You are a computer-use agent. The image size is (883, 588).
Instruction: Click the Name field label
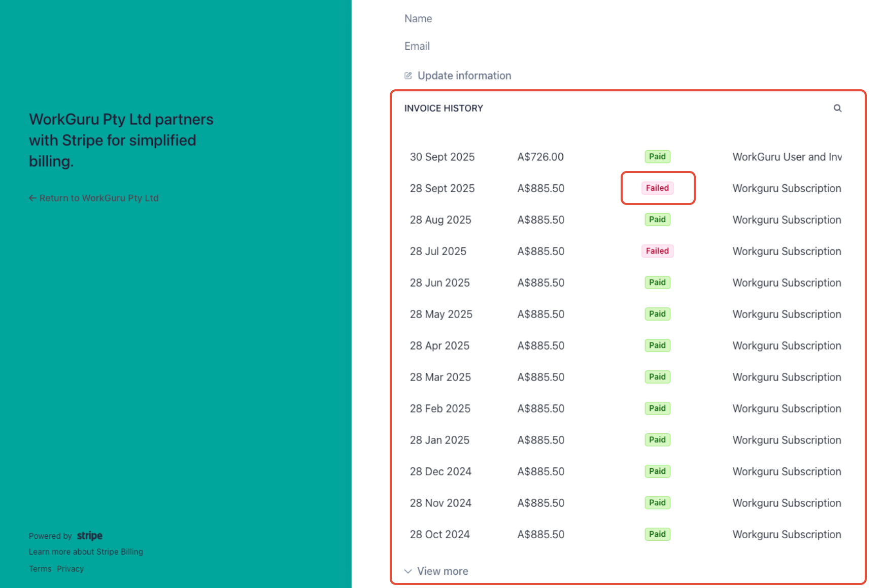coord(418,19)
